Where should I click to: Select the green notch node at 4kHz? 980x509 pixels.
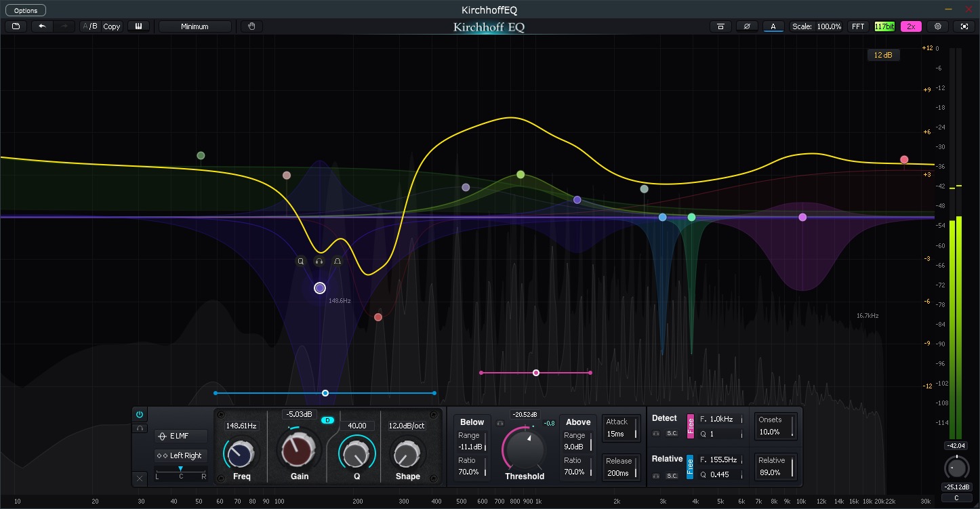click(691, 218)
